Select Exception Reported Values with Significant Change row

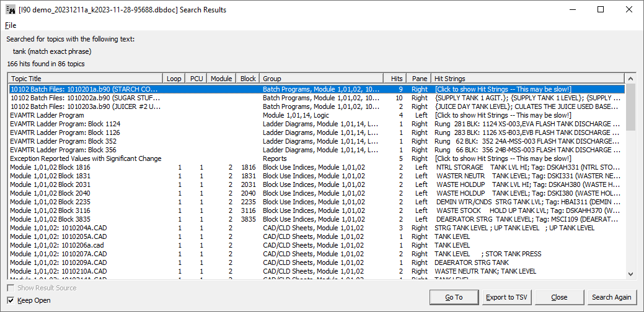pyautogui.click(x=317, y=158)
